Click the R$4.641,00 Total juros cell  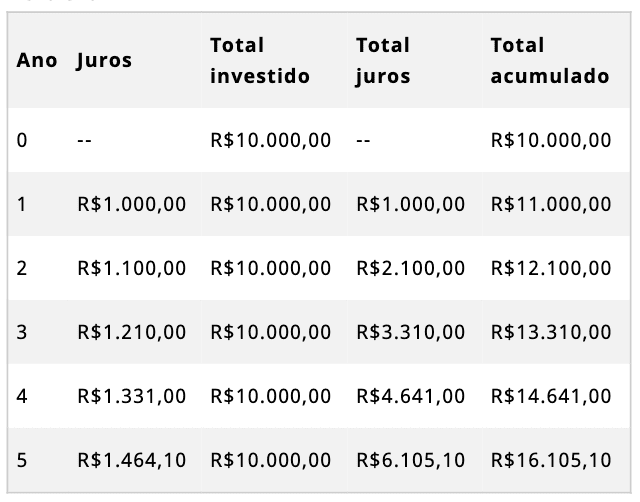[x=410, y=396]
